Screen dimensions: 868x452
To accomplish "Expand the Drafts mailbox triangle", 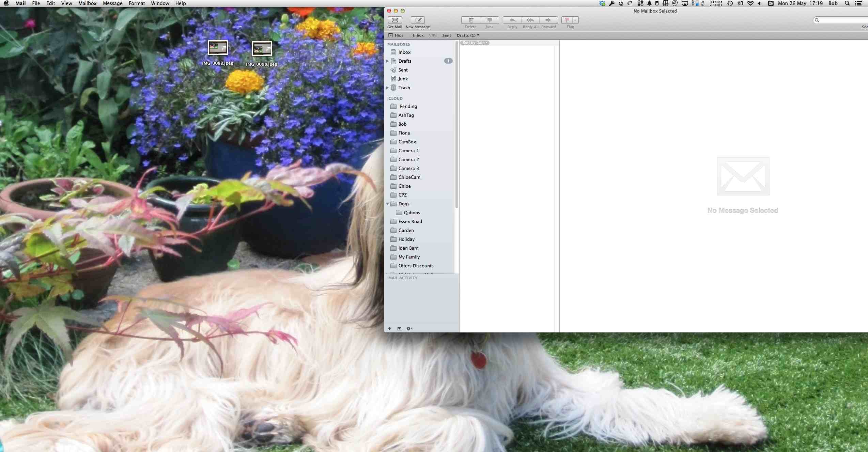I will point(387,61).
